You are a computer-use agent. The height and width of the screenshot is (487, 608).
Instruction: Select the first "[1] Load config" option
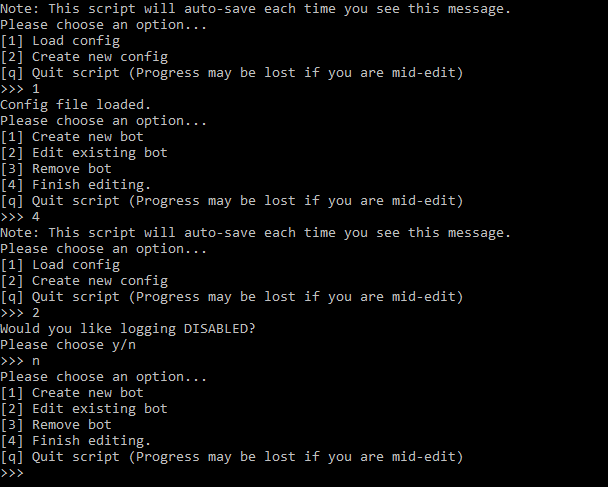pyautogui.click(x=60, y=41)
